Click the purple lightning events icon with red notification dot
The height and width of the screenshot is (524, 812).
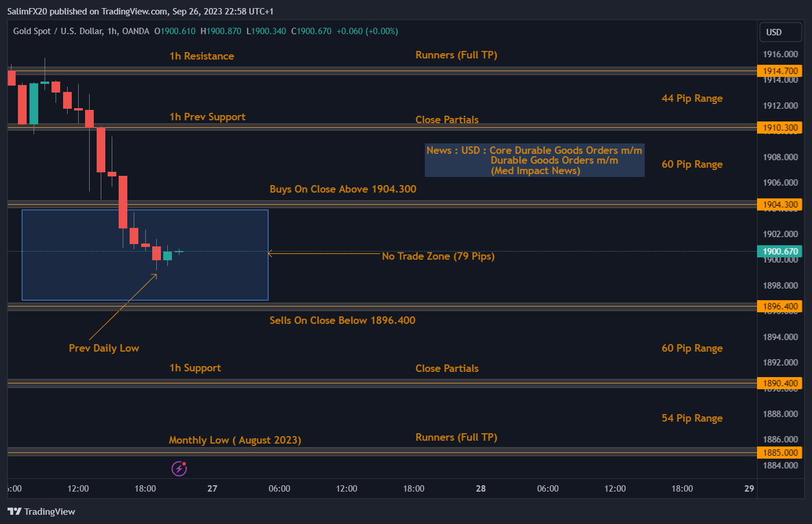(x=178, y=468)
